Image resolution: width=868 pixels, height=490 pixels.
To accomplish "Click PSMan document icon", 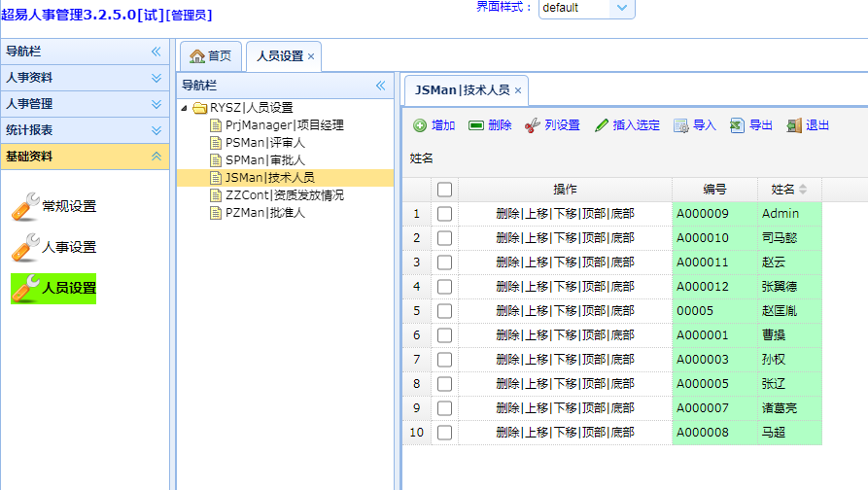I will click(x=216, y=143).
